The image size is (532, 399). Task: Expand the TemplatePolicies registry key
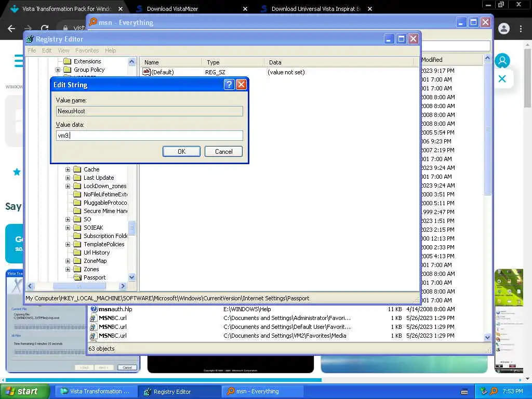pos(68,244)
